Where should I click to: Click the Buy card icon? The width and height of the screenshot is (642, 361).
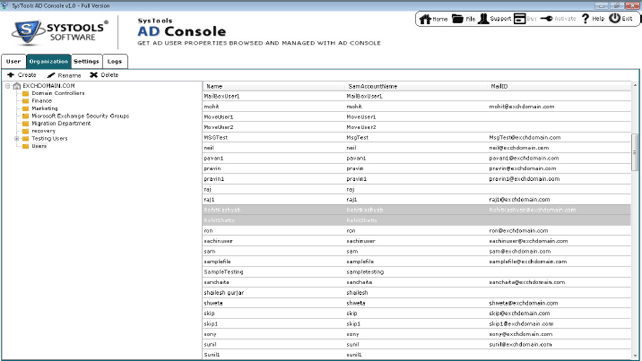pyautogui.click(x=520, y=18)
